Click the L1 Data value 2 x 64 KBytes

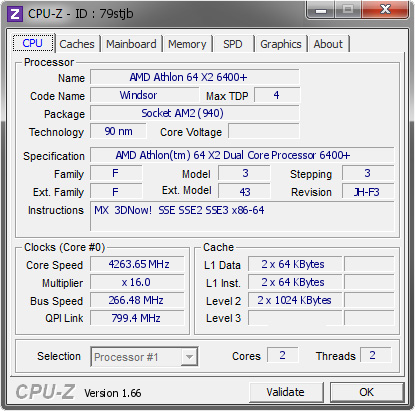[295, 264]
